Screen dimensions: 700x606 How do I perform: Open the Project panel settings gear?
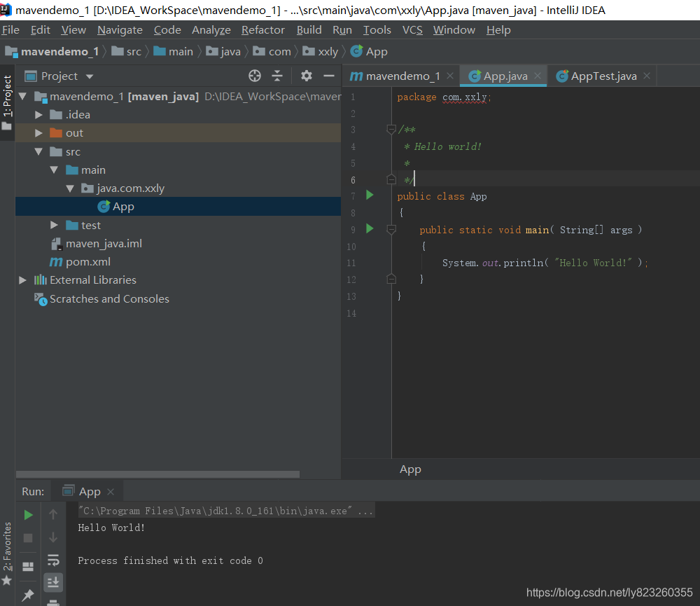307,76
